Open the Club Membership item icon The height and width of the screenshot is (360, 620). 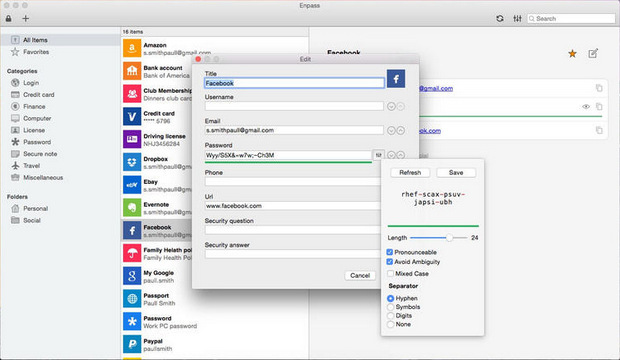pos(132,94)
